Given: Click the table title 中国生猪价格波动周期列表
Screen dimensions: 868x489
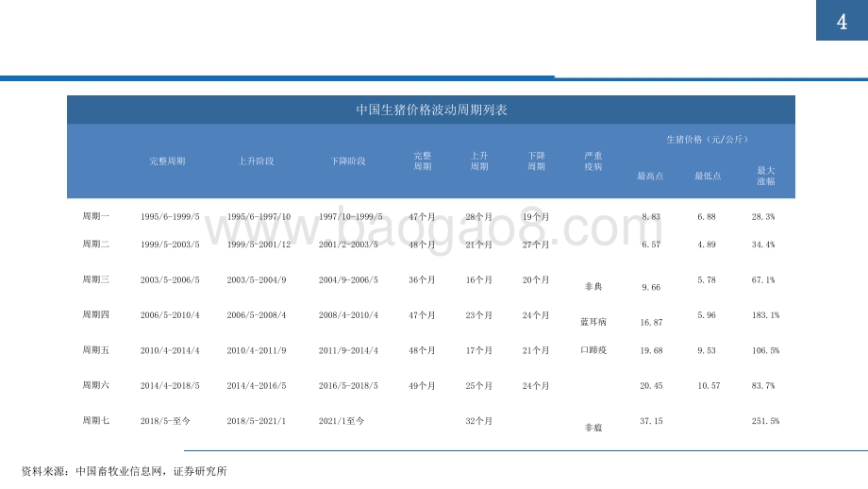Looking at the screenshot, I should 431,110.
